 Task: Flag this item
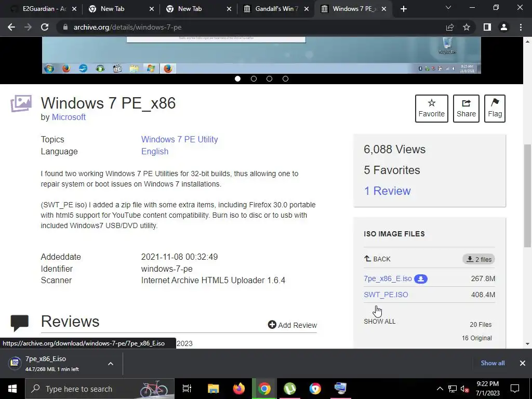tap(495, 108)
